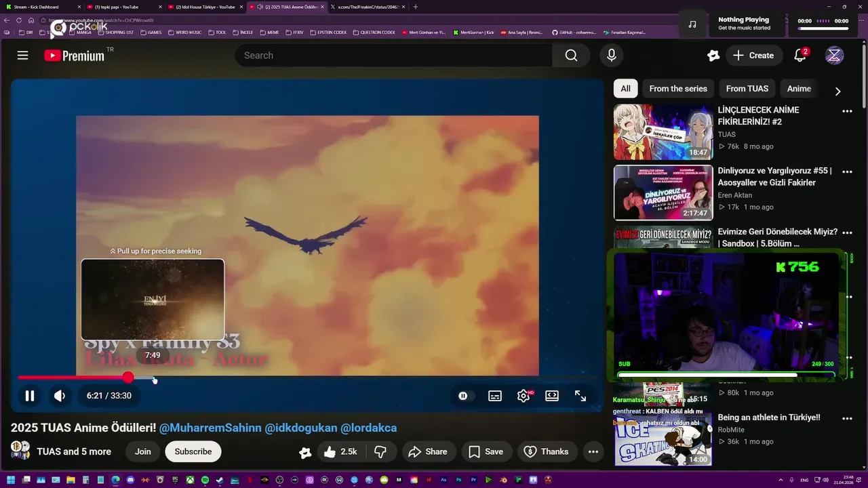Switch to theater mode
The width and height of the screenshot is (868, 488).
click(552, 396)
